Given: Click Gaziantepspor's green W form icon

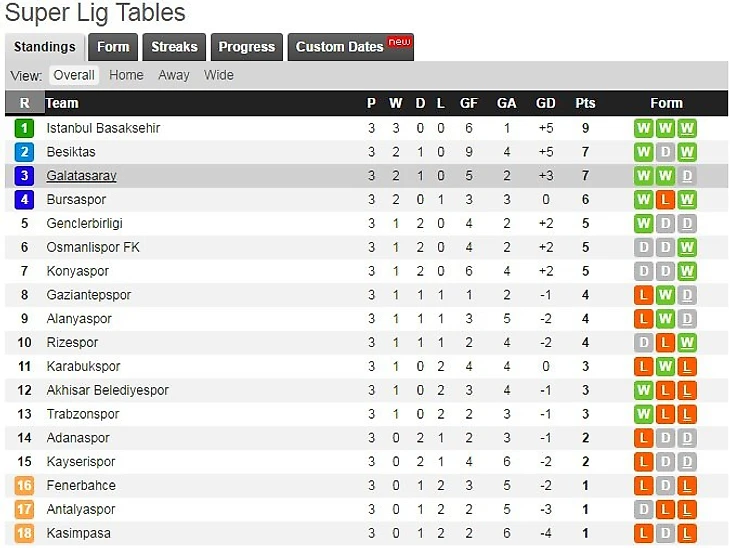Looking at the screenshot, I should pyautogui.click(x=666, y=295).
